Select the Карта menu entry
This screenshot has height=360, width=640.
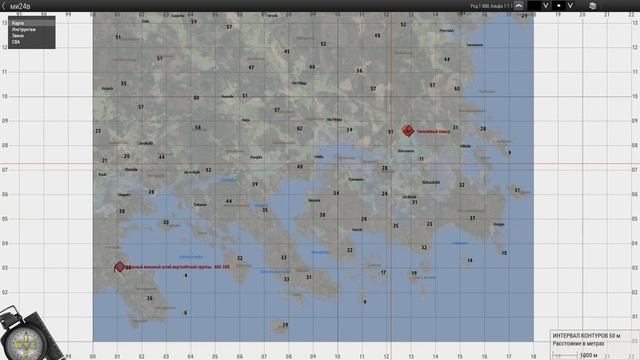point(32,23)
